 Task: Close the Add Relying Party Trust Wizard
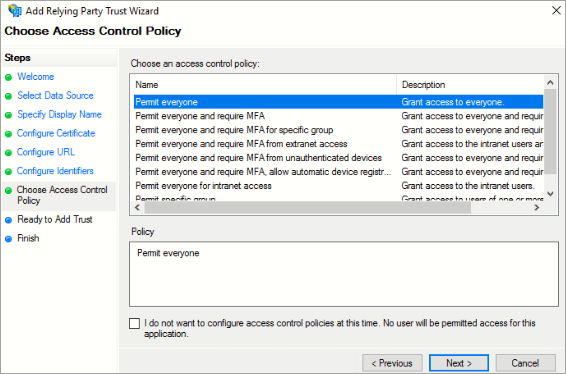pyautogui.click(x=556, y=10)
